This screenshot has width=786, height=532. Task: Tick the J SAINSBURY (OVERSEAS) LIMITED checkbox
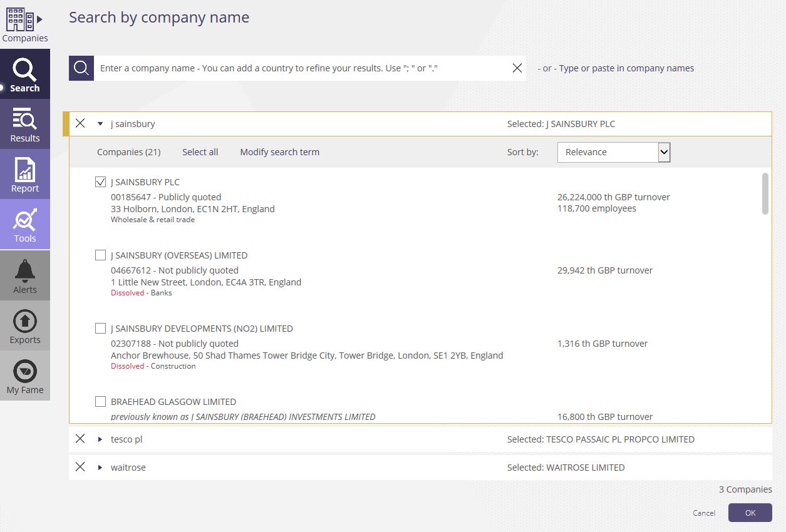(100, 255)
